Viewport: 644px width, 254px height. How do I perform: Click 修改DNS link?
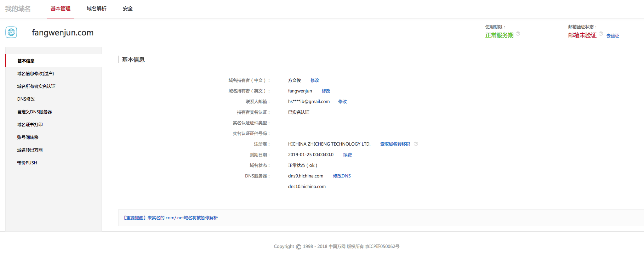(342, 176)
